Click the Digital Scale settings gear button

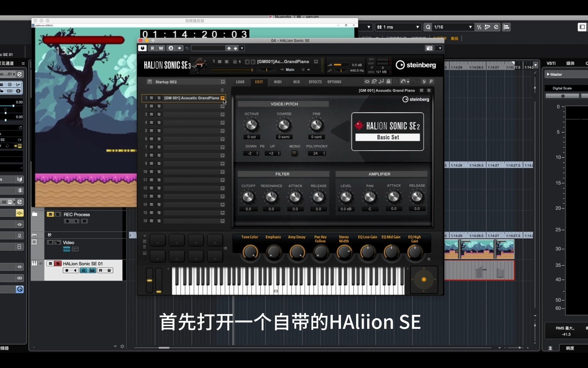click(x=562, y=96)
